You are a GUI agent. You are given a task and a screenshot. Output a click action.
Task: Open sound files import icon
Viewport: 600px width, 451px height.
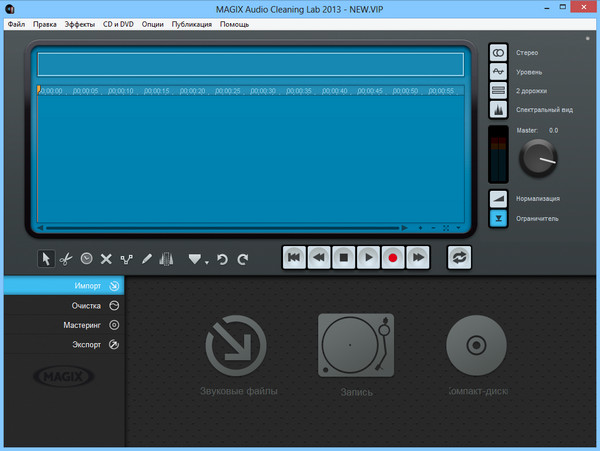(x=235, y=345)
